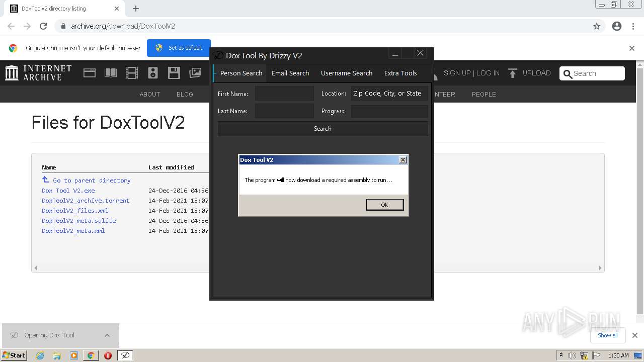Viewport: 644px width, 362px height.
Task: Close the Dox Tool V2 message dialog
Action: (x=403, y=160)
